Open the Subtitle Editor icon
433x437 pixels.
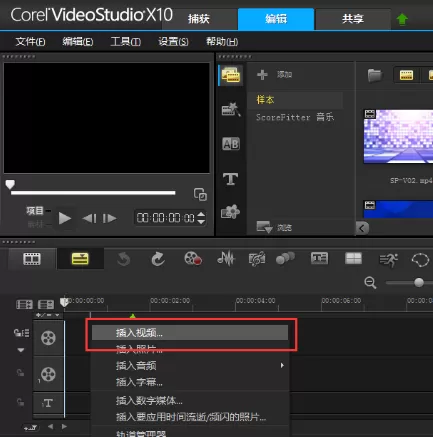[319, 258]
